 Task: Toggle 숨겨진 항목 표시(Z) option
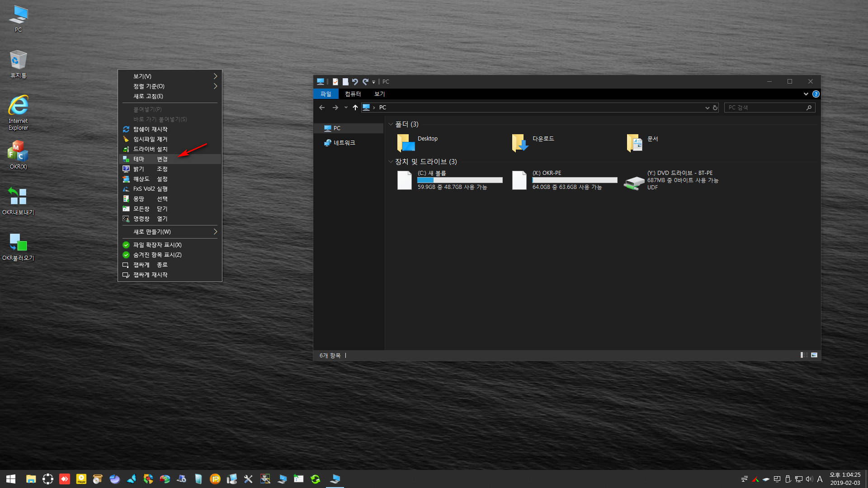click(170, 255)
